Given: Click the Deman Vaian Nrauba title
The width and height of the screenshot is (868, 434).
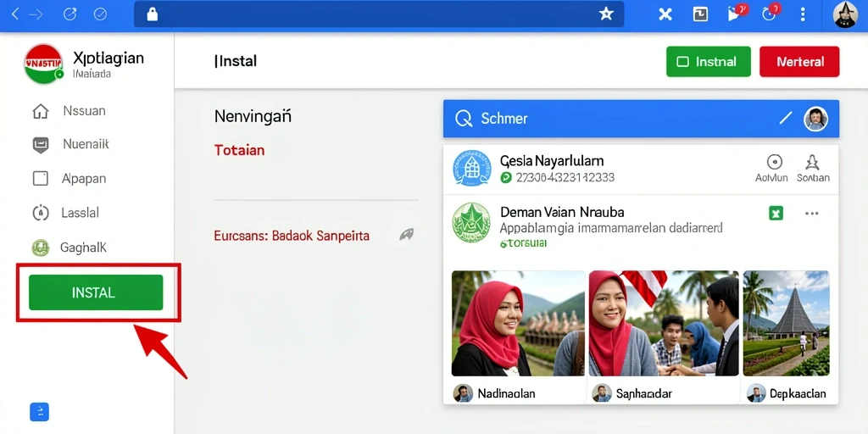Looking at the screenshot, I should pyautogui.click(x=562, y=211).
